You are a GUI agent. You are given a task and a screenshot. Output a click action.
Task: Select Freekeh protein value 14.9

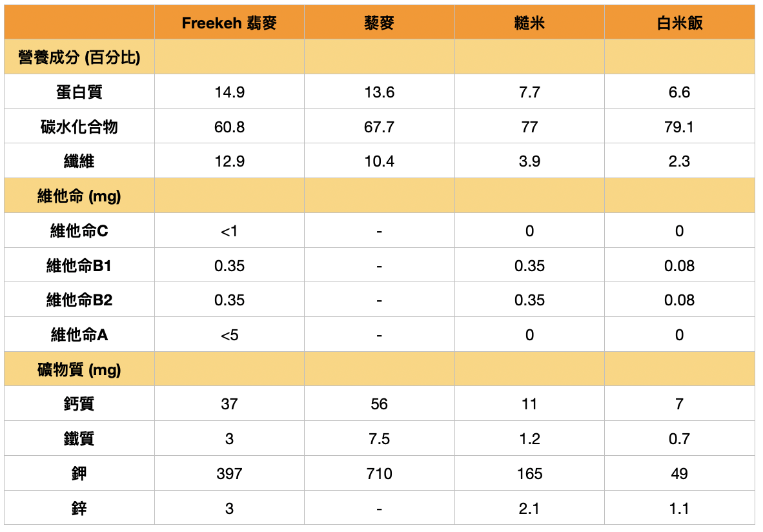(x=229, y=92)
